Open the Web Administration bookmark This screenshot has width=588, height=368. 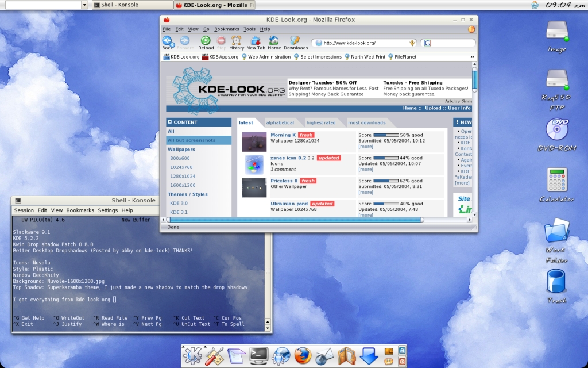266,57
